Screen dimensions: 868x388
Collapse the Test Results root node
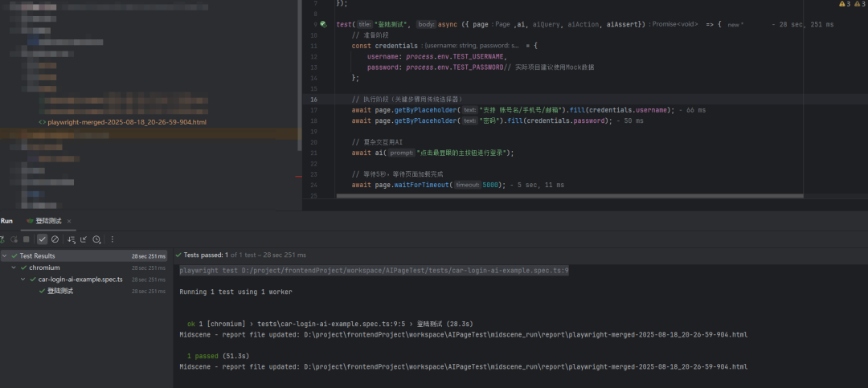pos(5,255)
